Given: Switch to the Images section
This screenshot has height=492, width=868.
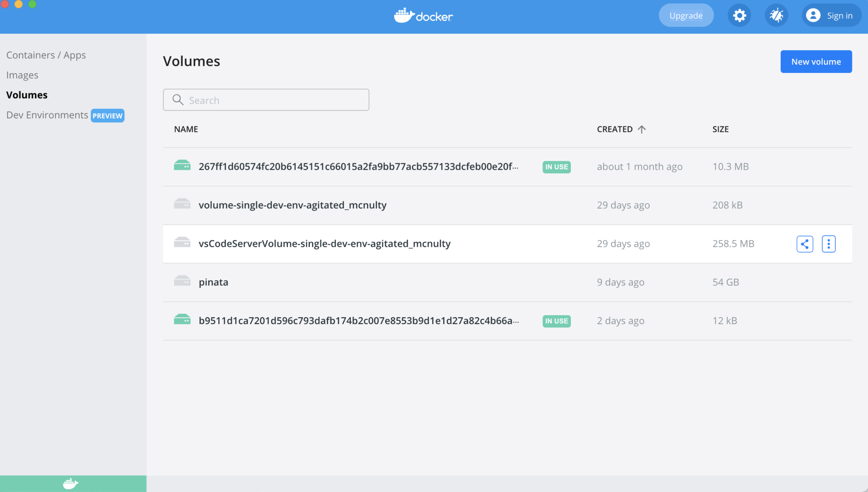Looking at the screenshot, I should (22, 75).
